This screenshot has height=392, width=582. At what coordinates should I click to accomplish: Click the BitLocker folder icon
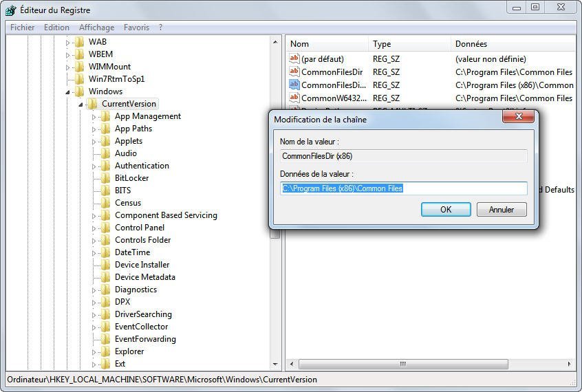tap(106, 178)
